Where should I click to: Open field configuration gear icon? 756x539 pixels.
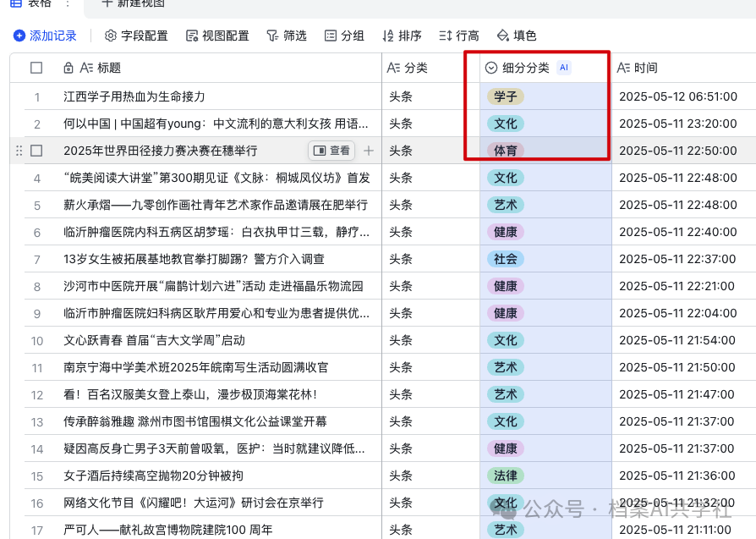(111, 36)
